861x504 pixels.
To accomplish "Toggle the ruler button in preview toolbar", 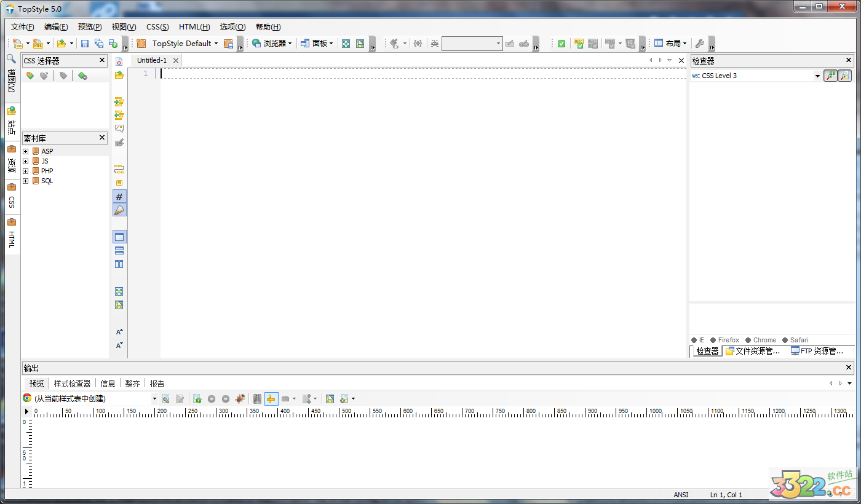I will (x=271, y=399).
